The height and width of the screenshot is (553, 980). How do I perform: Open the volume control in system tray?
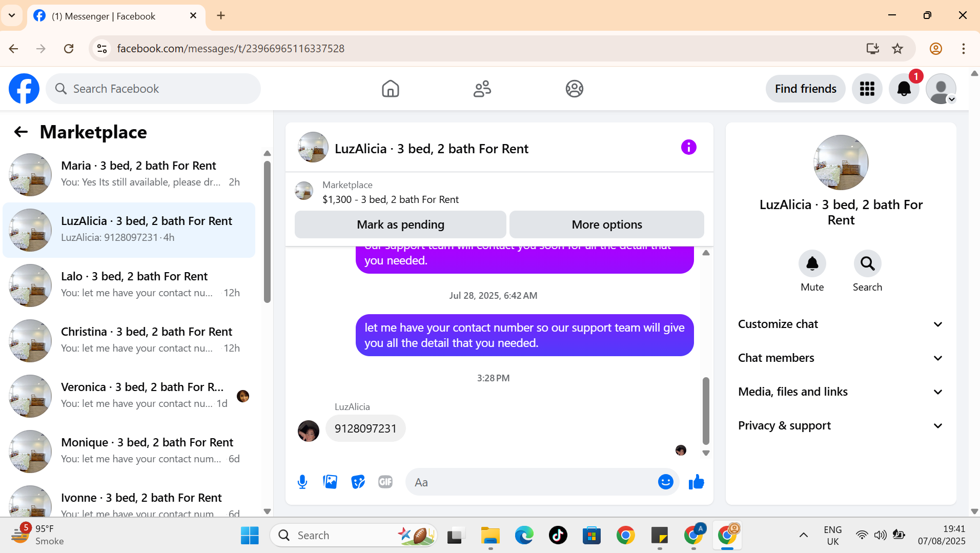[x=880, y=535]
